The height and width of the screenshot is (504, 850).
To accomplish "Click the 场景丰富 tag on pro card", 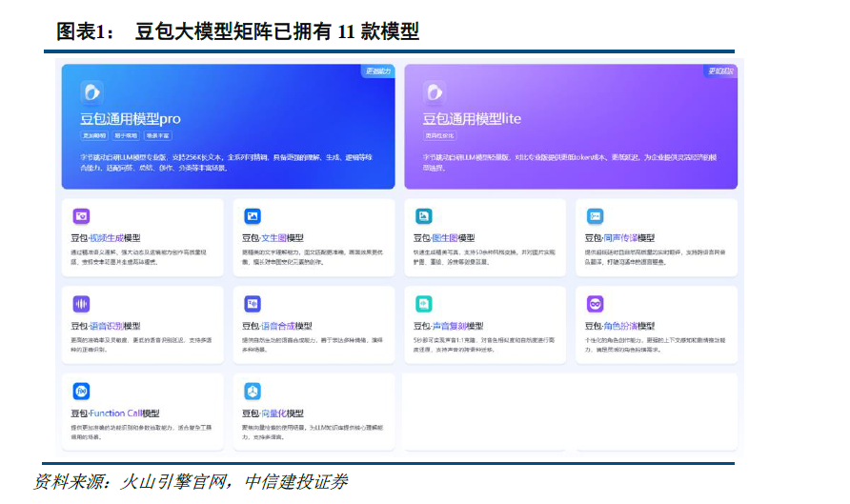I will [158, 135].
